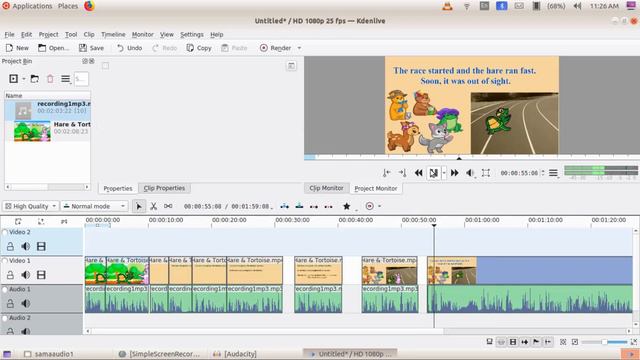Open the Monitor menu

pos(142,34)
